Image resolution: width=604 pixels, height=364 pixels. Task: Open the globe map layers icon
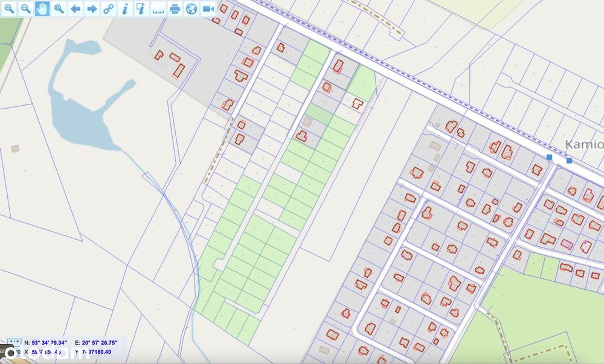tap(191, 8)
